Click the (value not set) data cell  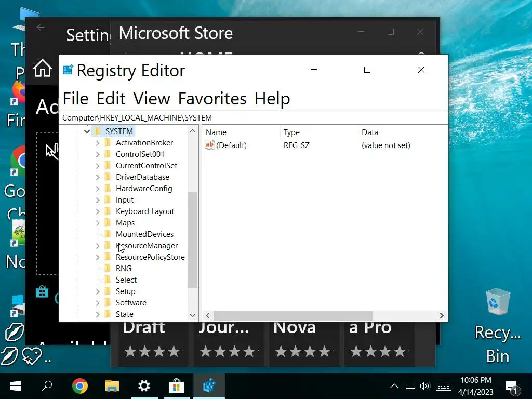click(386, 145)
